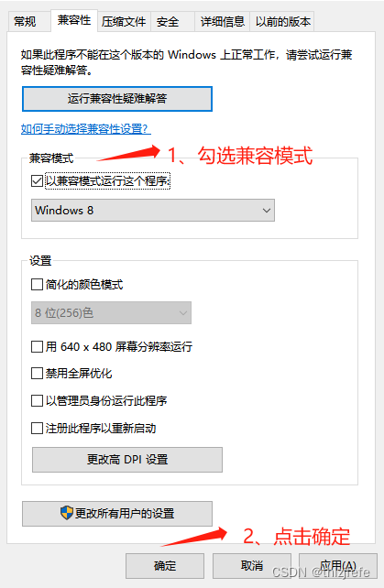Enable 禁用全屏优化 checkbox
384x588 pixels.
pos(37,374)
